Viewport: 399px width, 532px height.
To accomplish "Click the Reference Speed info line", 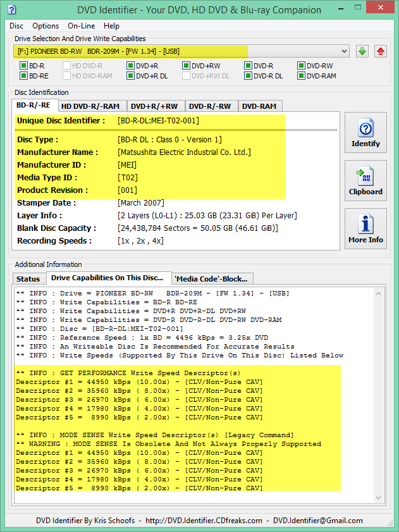I will (142, 338).
